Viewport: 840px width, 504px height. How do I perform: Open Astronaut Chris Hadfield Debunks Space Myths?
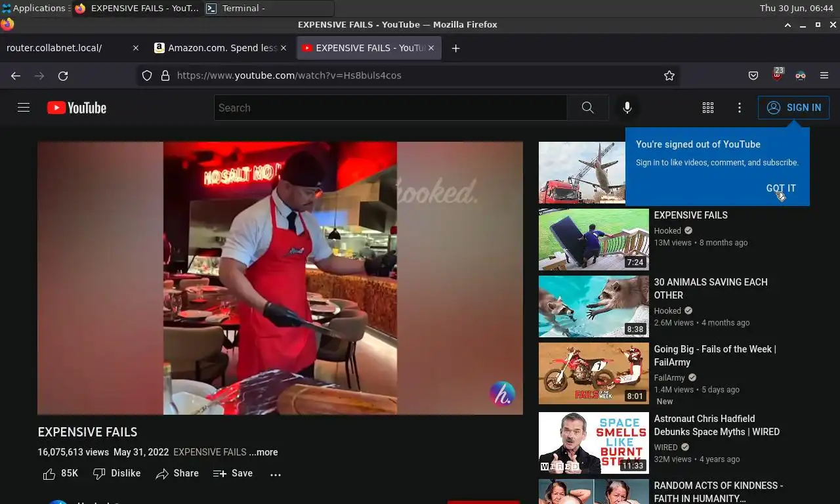[x=717, y=425]
